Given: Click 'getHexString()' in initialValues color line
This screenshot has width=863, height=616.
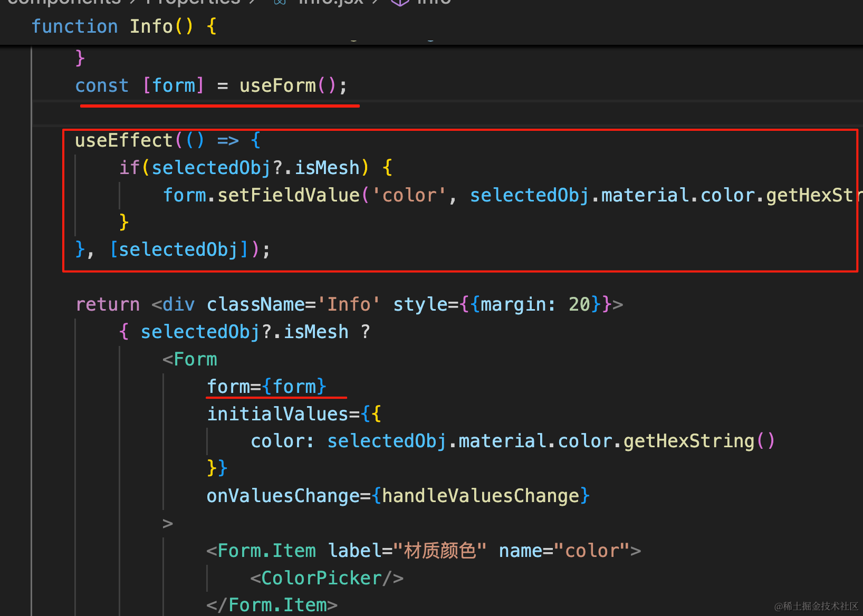Looking at the screenshot, I should 699,441.
